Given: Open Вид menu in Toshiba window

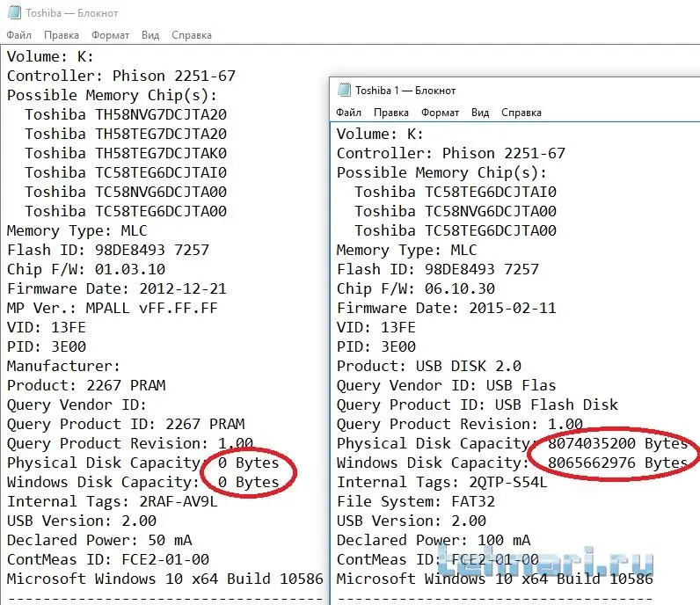Looking at the screenshot, I should tap(150, 35).
